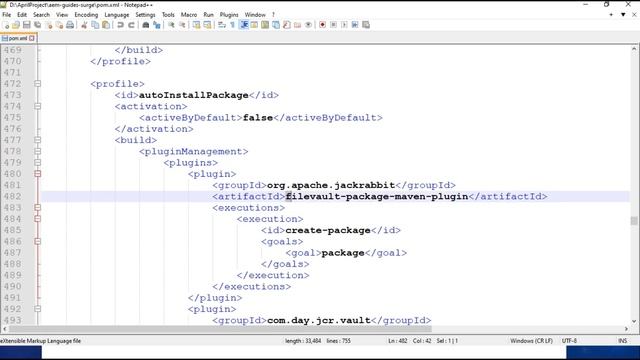This screenshot has height=360, width=640.
Task: Print the document with the Print icon
Action: 70,25
